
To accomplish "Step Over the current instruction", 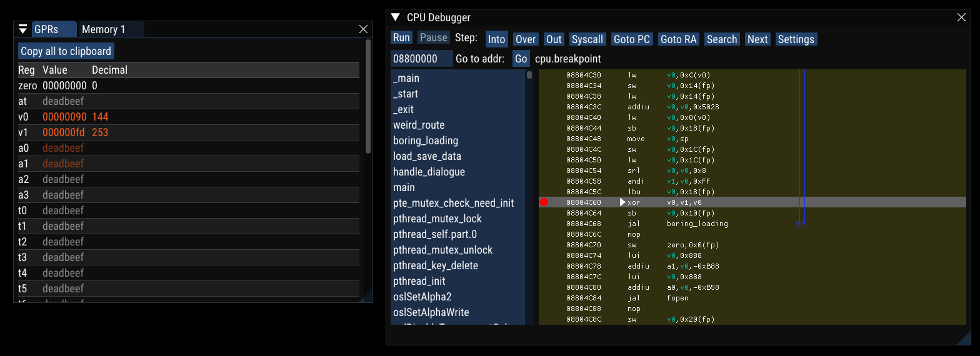I will tap(526, 39).
